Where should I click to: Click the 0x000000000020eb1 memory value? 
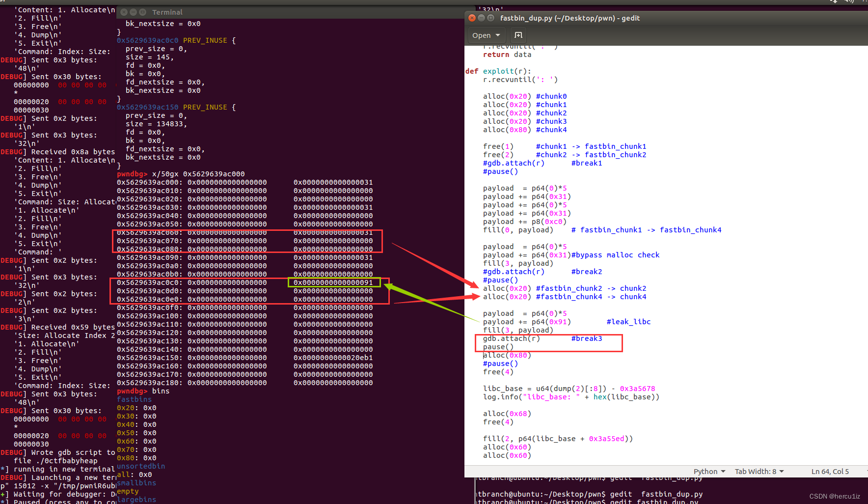(x=333, y=358)
